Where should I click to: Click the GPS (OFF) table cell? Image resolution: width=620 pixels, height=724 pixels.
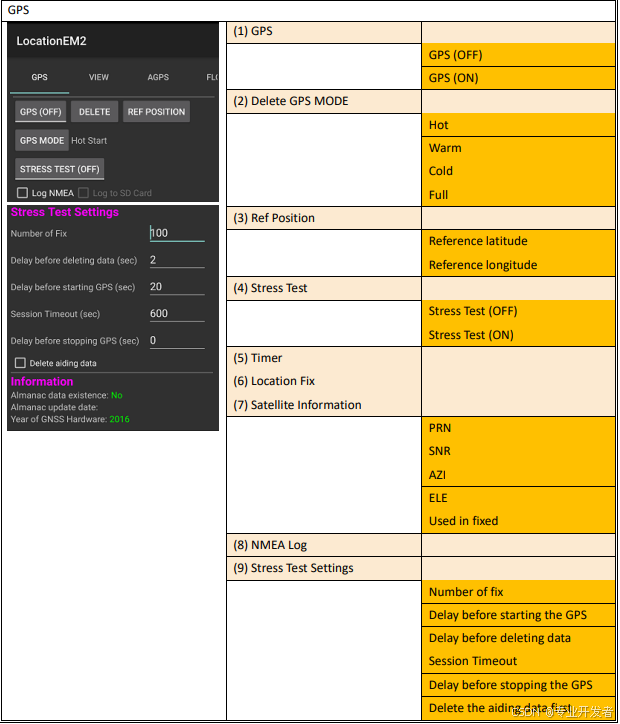[518, 55]
